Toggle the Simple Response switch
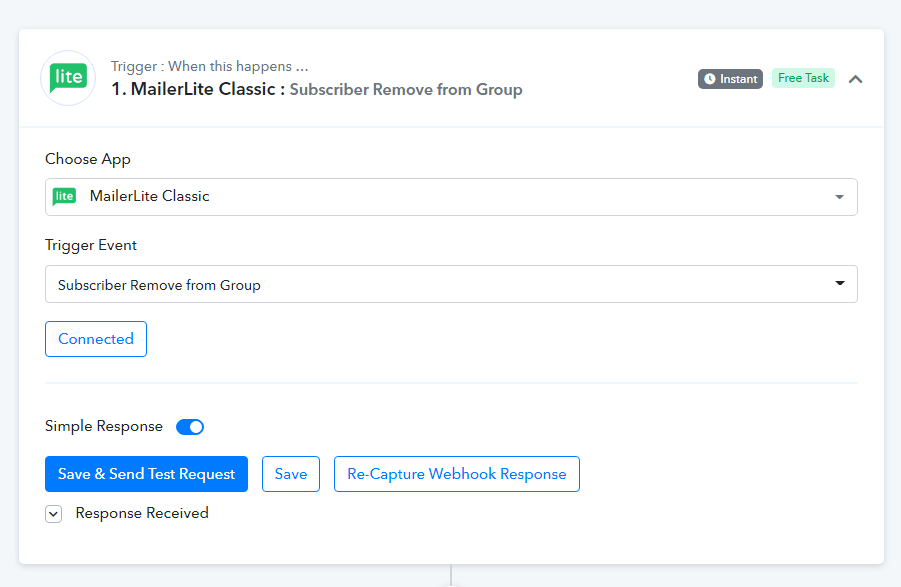The image size is (901, 587). (x=190, y=427)
